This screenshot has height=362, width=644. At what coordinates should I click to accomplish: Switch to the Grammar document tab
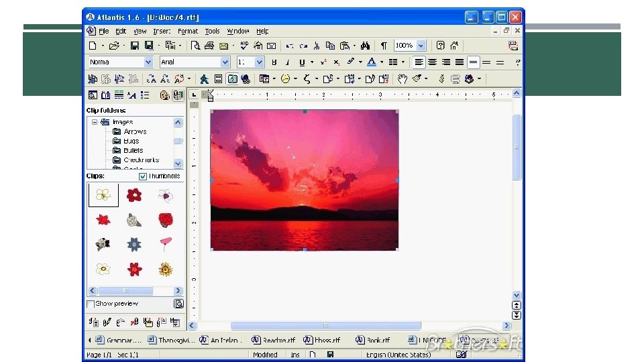click(x=119, y=340)
